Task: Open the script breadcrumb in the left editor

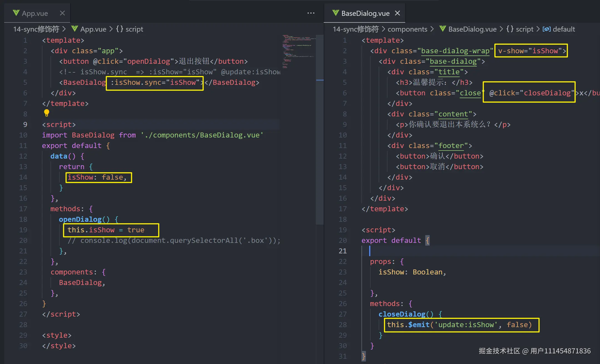Action: pos(134,29)
